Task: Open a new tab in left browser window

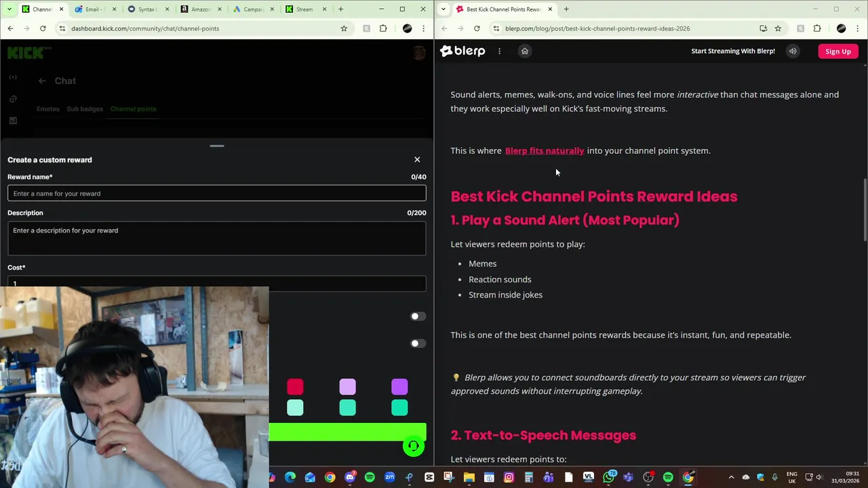Action: [340, 9]
